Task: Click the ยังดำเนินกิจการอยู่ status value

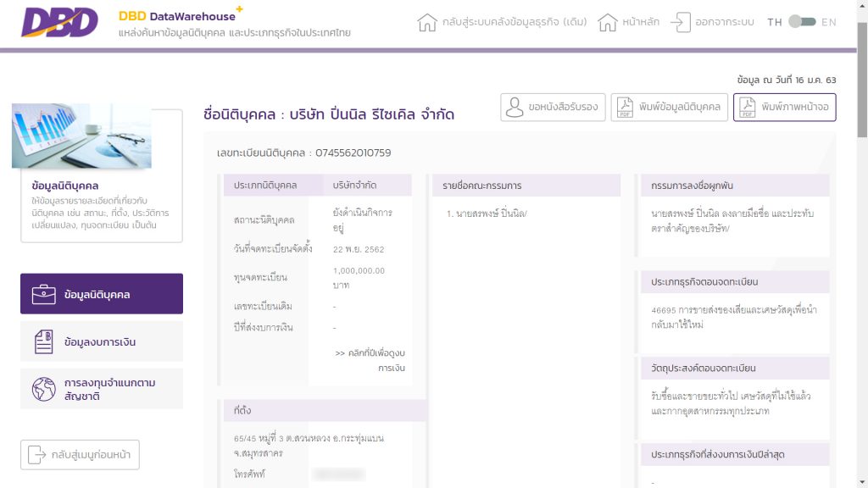Action: [x=363, y=220]
